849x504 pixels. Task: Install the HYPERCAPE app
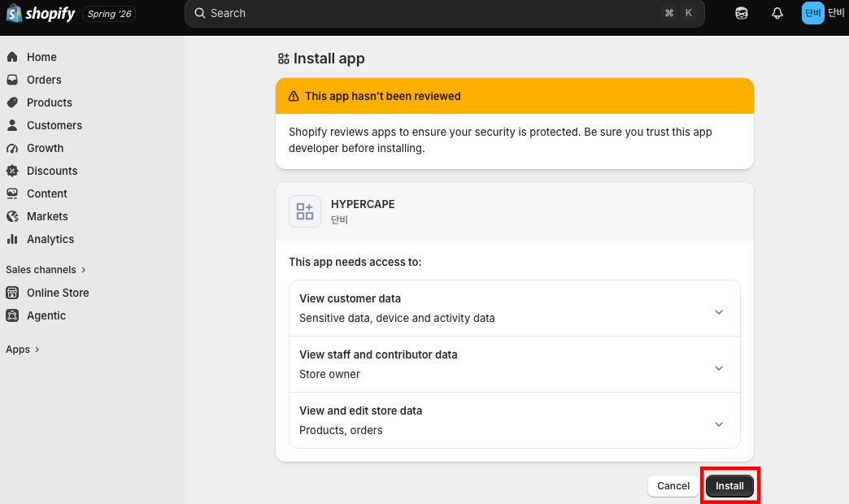click(x=729, y=485)
